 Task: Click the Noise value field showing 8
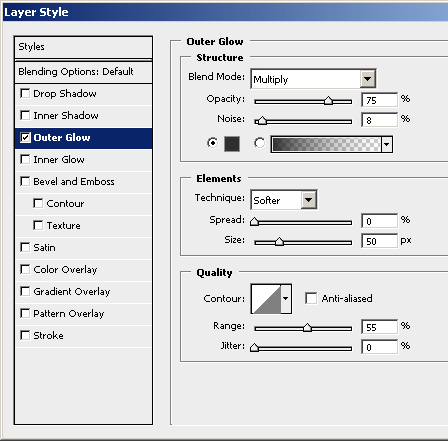[379, 120]
